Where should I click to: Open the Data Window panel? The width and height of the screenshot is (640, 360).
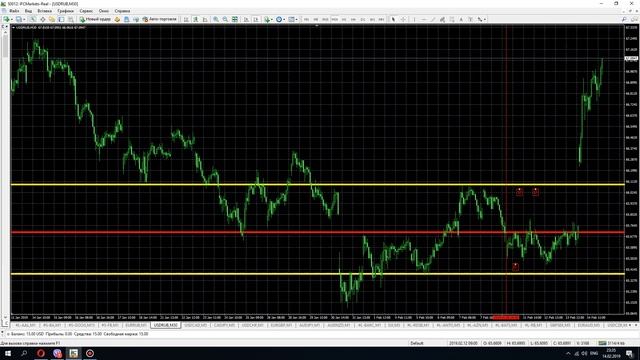pyautogui.click(x=42, y=19)
